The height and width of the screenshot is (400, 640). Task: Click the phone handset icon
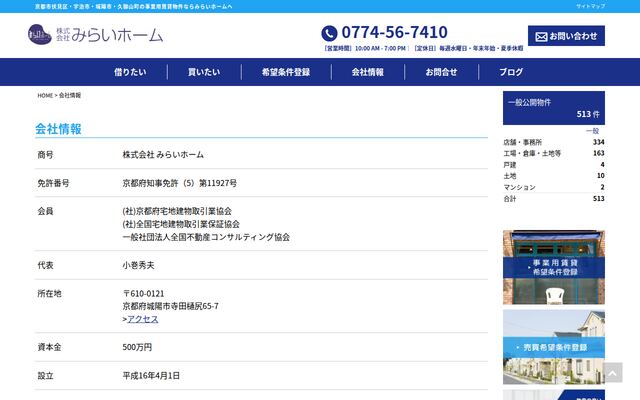(329, 33)
